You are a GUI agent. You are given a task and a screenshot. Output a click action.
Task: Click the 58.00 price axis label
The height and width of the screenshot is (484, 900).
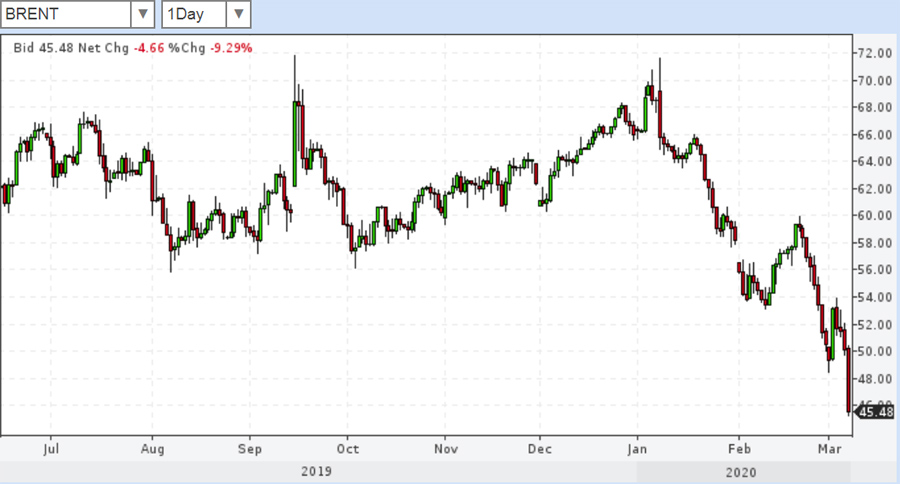(x=875, y=243)
